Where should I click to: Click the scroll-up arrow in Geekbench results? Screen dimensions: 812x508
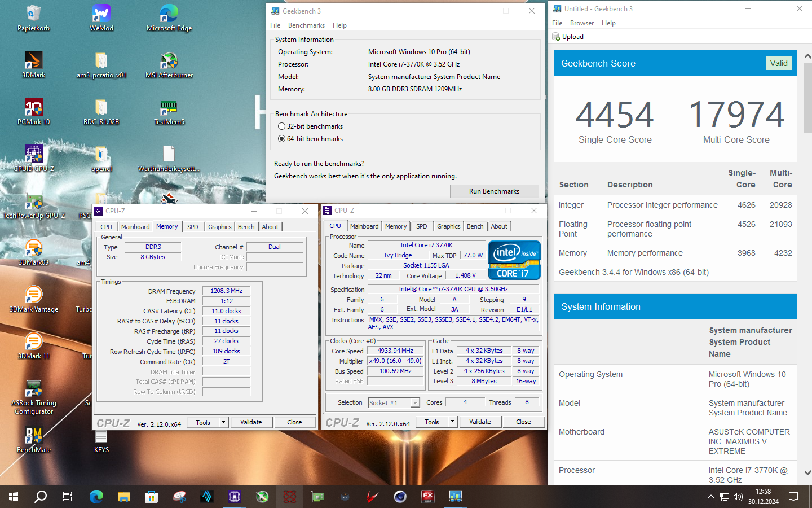click(807, 56)
